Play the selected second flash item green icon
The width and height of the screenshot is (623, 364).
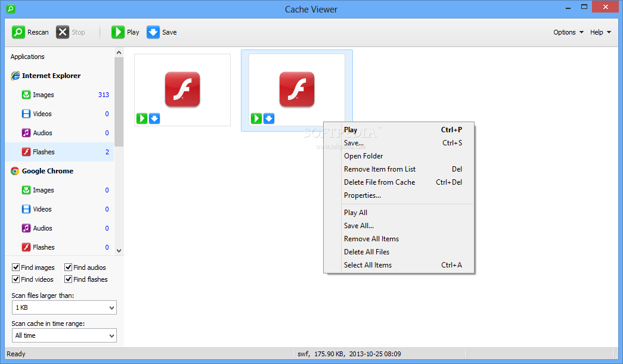pyautogui.click(x=256, y=119)
